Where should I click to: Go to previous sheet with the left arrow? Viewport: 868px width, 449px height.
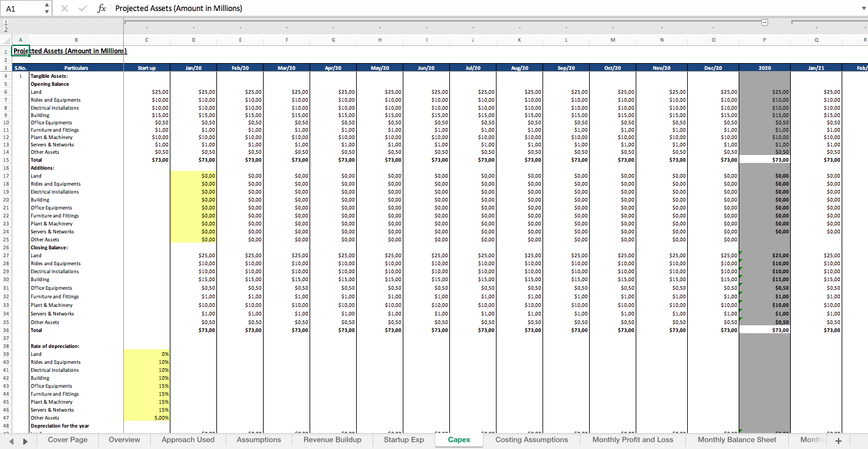pos(10,440)
